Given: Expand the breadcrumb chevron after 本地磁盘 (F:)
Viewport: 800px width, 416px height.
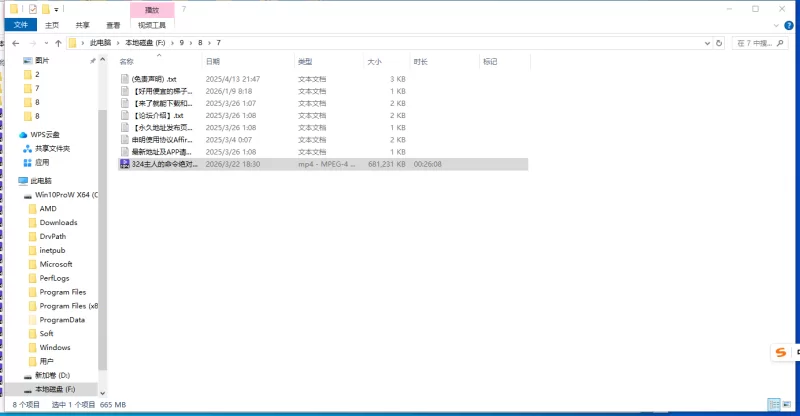Looking at the screenshot, I should click(x=172, y=43).
